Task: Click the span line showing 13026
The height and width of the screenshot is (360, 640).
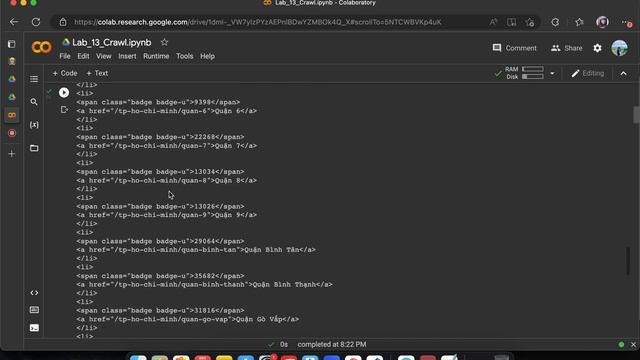Action: 160,207
